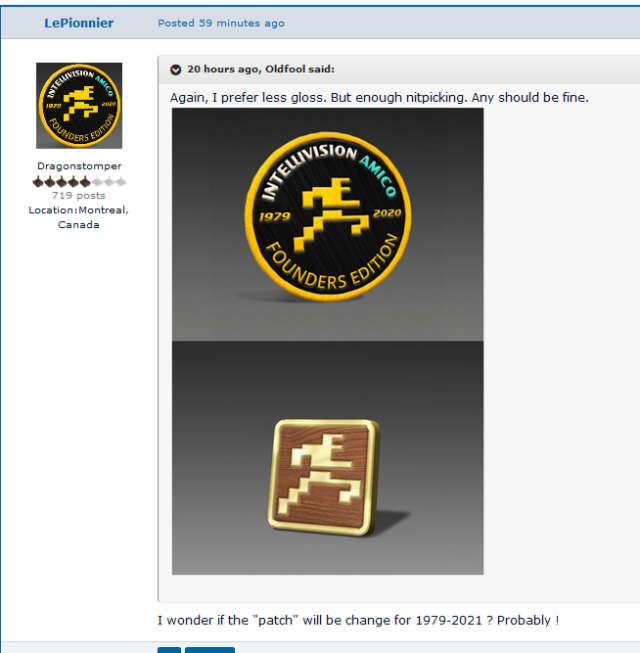Open the round Founders Edition patch image
640x653 pixels.
click(x=328, y=224)
